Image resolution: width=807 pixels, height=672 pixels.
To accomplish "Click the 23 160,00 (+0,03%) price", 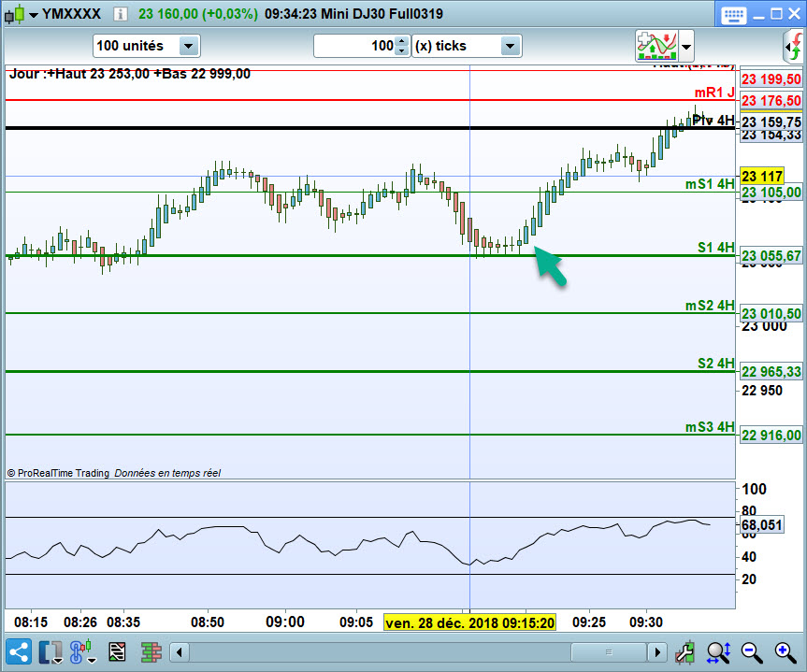I will pos(198,14).
